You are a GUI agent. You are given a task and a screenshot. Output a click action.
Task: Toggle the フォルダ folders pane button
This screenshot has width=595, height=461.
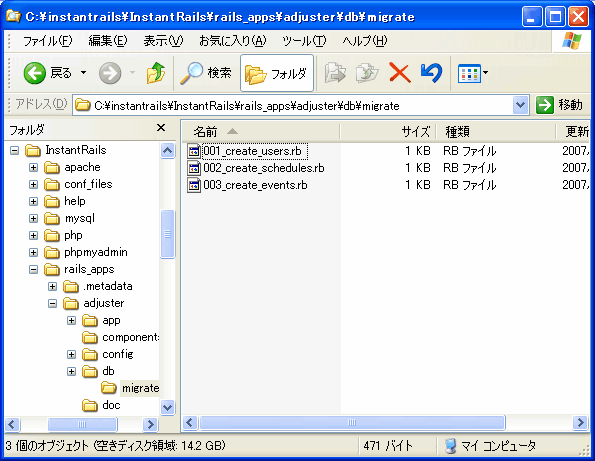click(277, 73)
